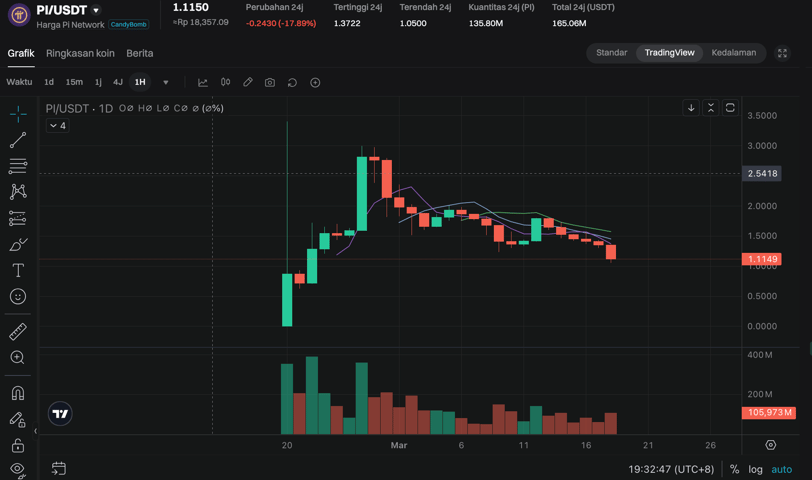The width and height of the screenshot is (812, 480).
Task: Click the collapse pane arrows button
Action: pyautogui.click(x=710, y=108)
